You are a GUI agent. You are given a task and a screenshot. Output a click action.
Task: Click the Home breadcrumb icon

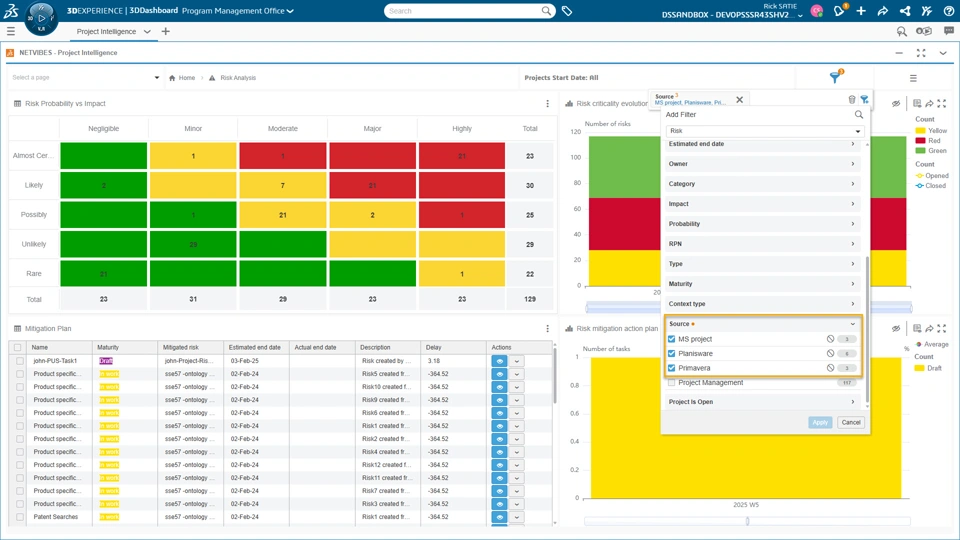point(172,78)
